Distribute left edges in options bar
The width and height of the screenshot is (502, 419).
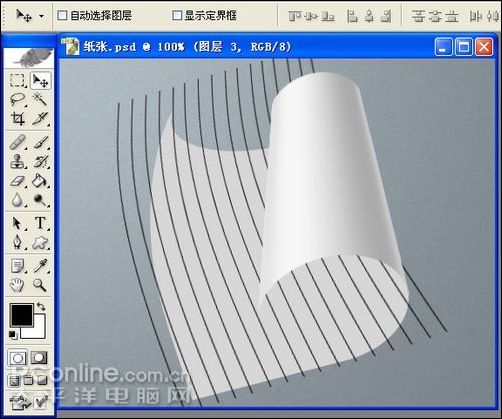tap(476, 16)
